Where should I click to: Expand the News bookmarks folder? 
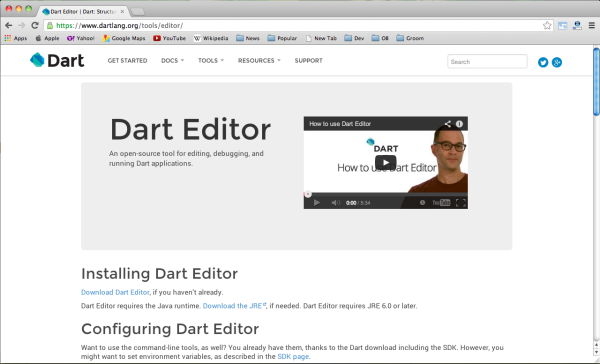click(x=248, y=38)
